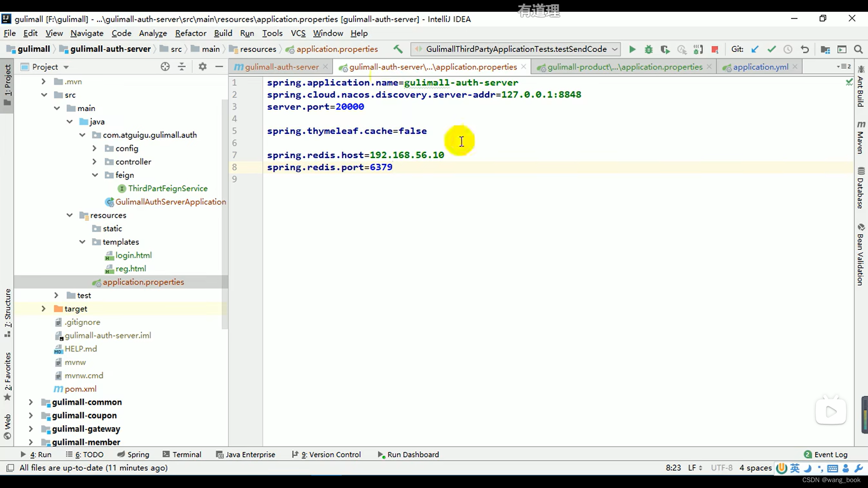Switch to gulimall-product application.properties tab

pos(624,67)
